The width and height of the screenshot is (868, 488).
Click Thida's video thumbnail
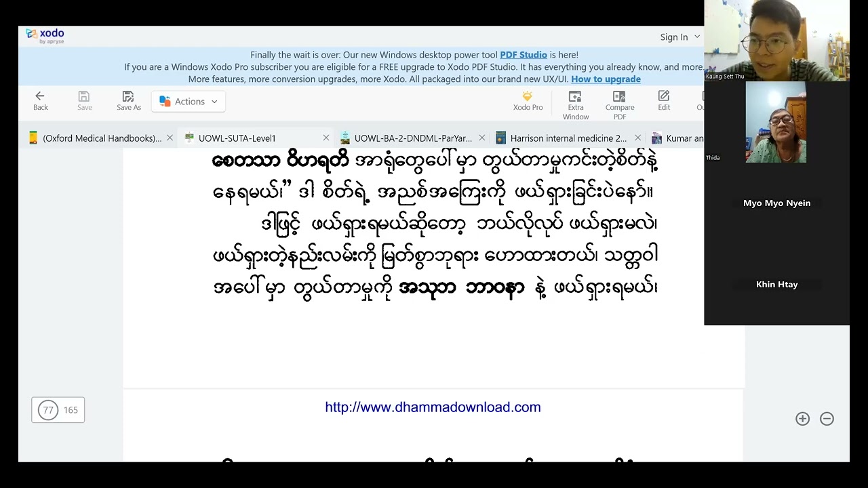[x=776, y=122]
